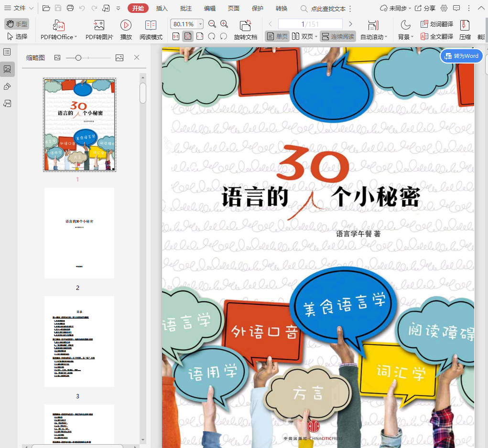Toggle 连续阅读 continuous reading mode
Screen dimensions: 488x448
click(338, 36)
